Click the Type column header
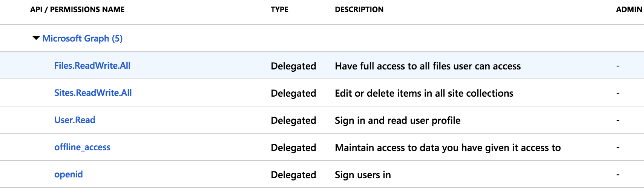The image size is (644, 191). point(279,9)
